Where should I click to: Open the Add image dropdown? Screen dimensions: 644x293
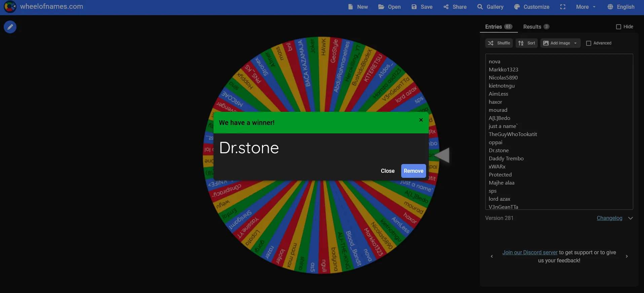coord(560,43)
